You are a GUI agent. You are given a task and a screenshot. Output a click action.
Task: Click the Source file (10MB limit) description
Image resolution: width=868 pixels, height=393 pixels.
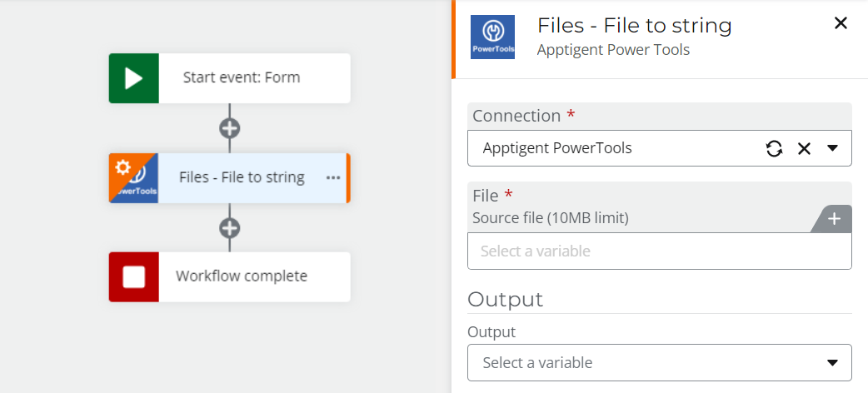pyautogui.click(x=551, y=219)
